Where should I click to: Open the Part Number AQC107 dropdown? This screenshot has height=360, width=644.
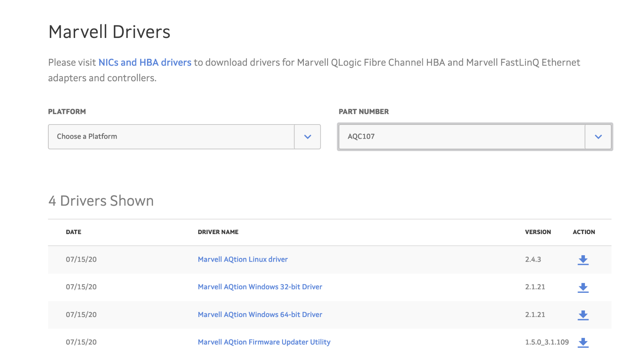475,137
